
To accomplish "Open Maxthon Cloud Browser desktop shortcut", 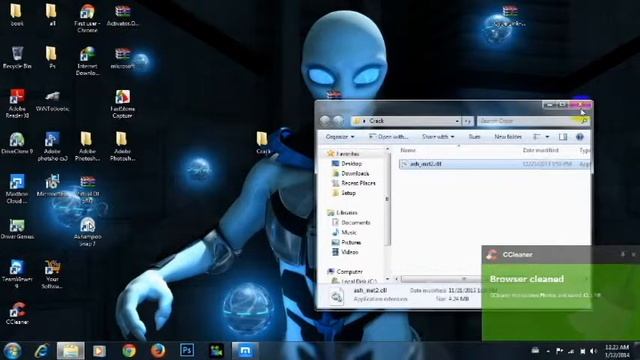I will coord(17,189).
